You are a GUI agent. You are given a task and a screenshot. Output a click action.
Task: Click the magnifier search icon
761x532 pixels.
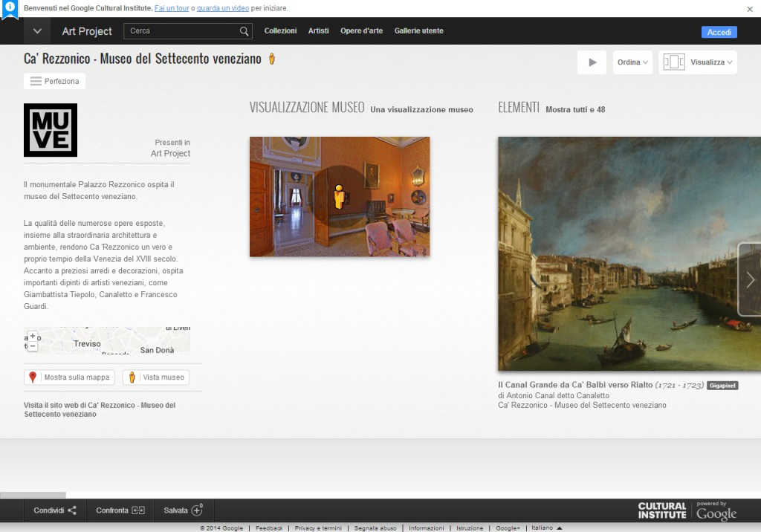pyautogui.click(x=244, y=31)
